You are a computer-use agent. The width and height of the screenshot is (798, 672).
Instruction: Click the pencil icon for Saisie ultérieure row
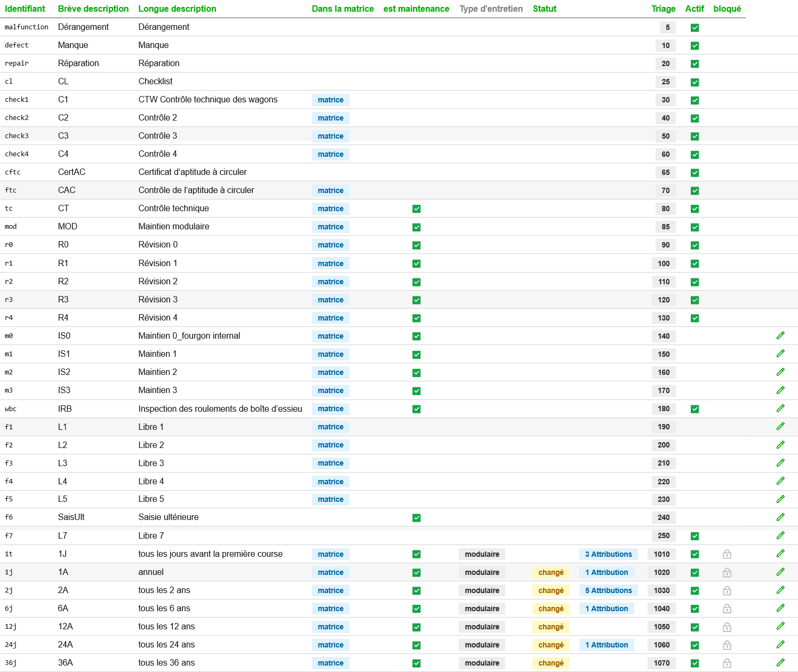click(780, 517)
